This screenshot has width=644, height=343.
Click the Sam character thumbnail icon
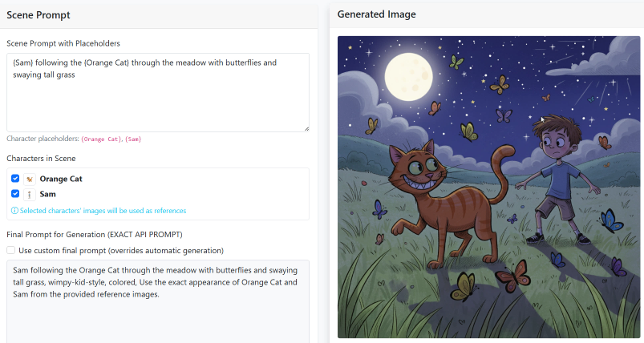(29, 194)
